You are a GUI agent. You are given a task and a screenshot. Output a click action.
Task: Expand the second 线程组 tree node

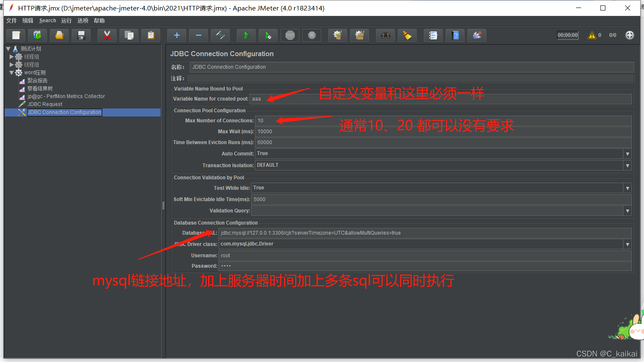coord(12,65)
